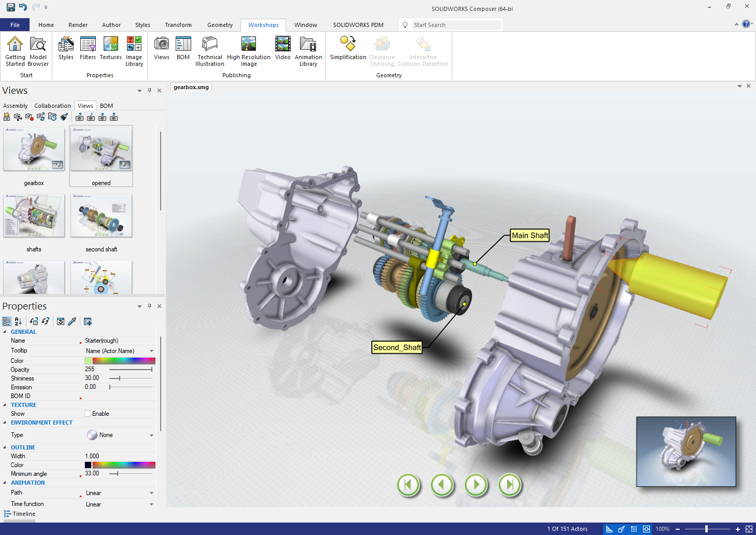Open the Time function Linear dropdown
The width and height of the screenshot is (756, 535).
pyautogui.click(x=152, y=504)
